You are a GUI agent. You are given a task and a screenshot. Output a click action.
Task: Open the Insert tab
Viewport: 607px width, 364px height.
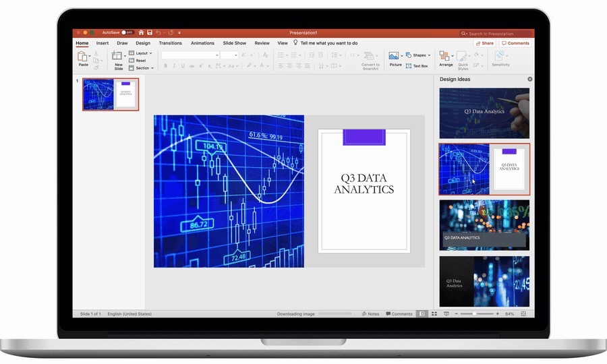pyautogui.click(x=103, y=43)
